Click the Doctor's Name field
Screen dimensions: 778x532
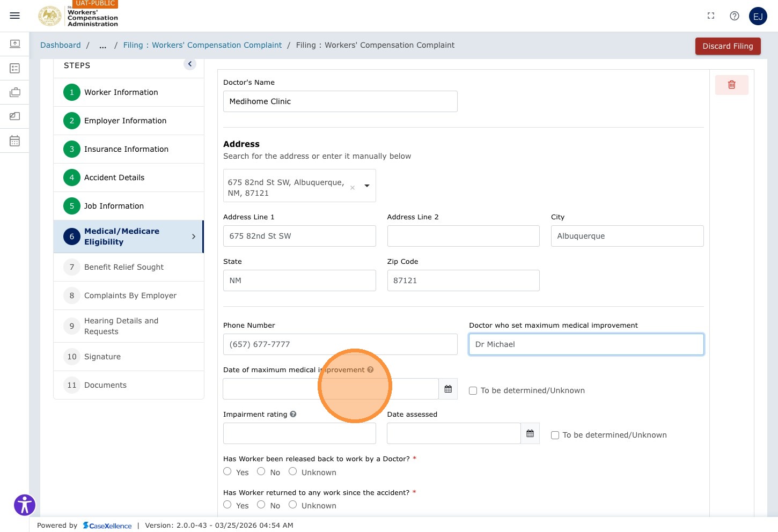click(340, 101)
